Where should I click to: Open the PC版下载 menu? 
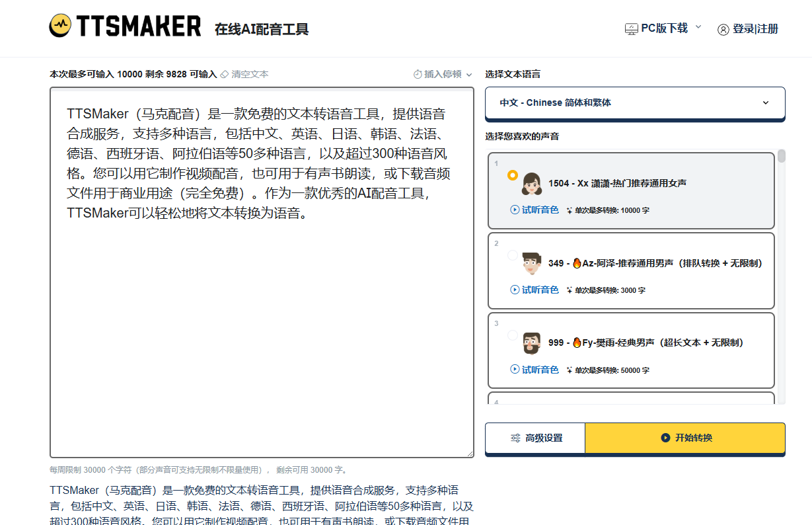(x=664, y=28)
